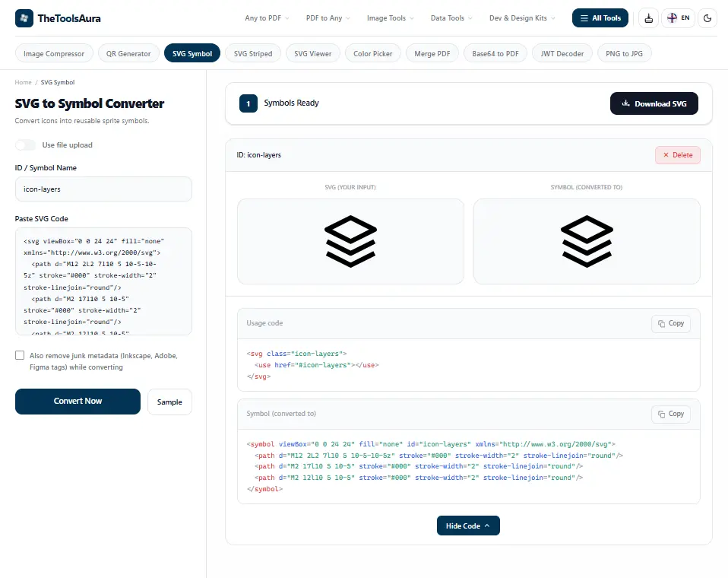728x578 pixels.
Task: Open the EN language selector
Action: (x=678, y=18)
